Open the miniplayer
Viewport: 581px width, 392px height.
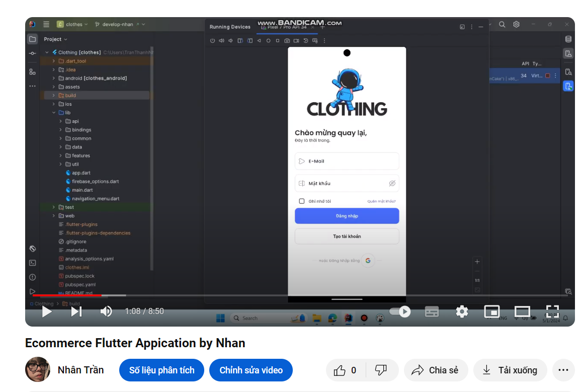(x=491, y=311)
